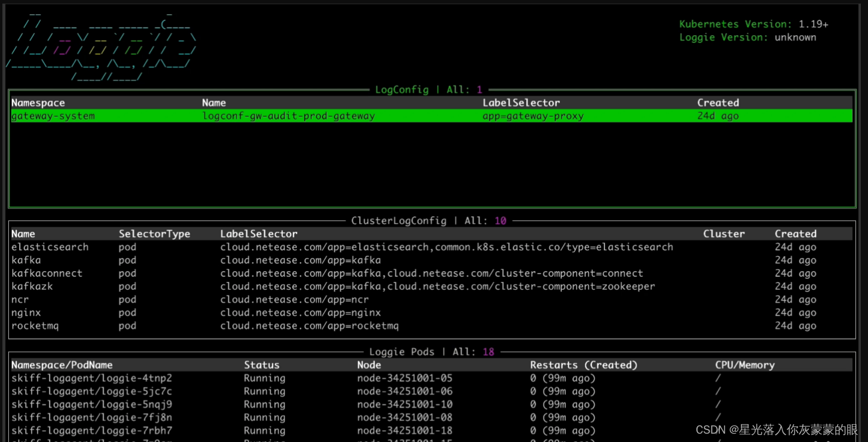Select the rocketmq ClusterLogConfig row
Image resolution: width=868 pixels, height=442 pixels.
[432, 326]
